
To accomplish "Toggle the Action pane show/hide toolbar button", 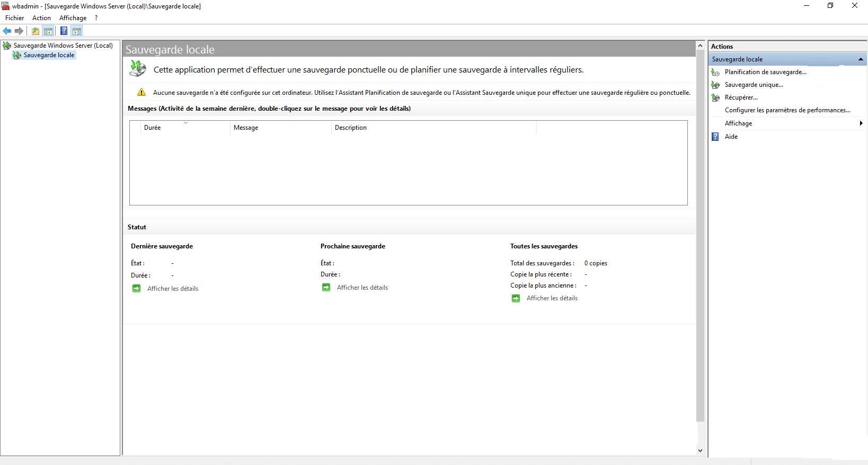I will [77, 31].
